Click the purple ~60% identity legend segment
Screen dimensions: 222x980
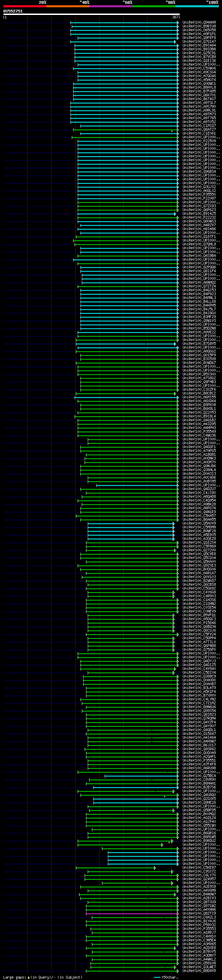click(111, 6)
